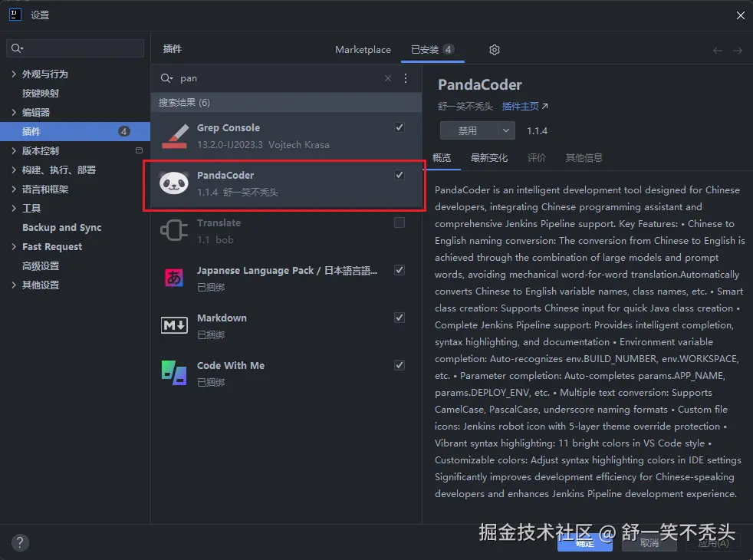Open the 概览 tab of PandaCoder
The image size is (753, 560).
tap(442, 157)
